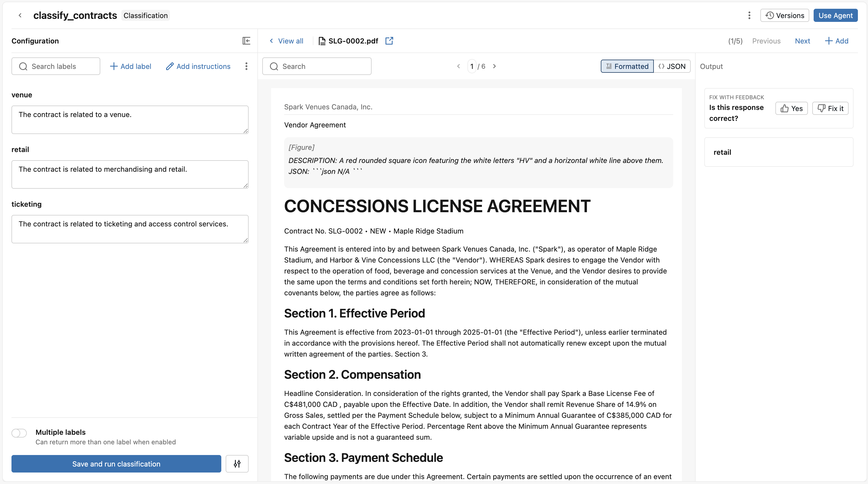
Task: Open the label options kebab menu
Action: pos(246,66)
